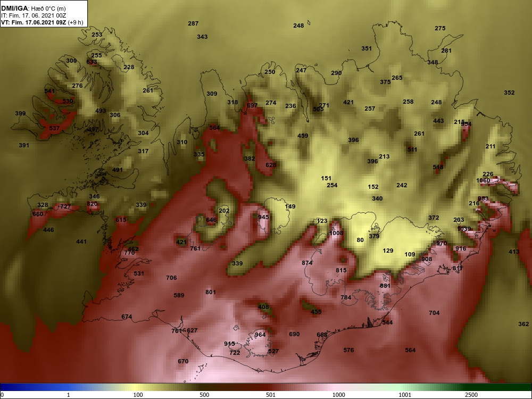Click the legend label 100

click(x=138, y=395)
